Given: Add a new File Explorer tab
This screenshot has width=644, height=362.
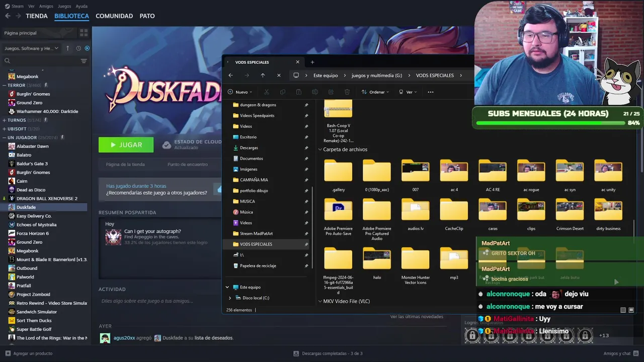Looking at the screenshot, I should (312, 62).
